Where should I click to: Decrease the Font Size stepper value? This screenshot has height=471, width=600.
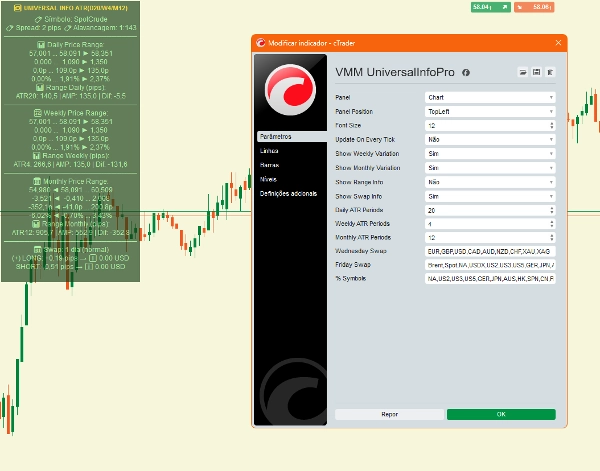tap(551, 127)
